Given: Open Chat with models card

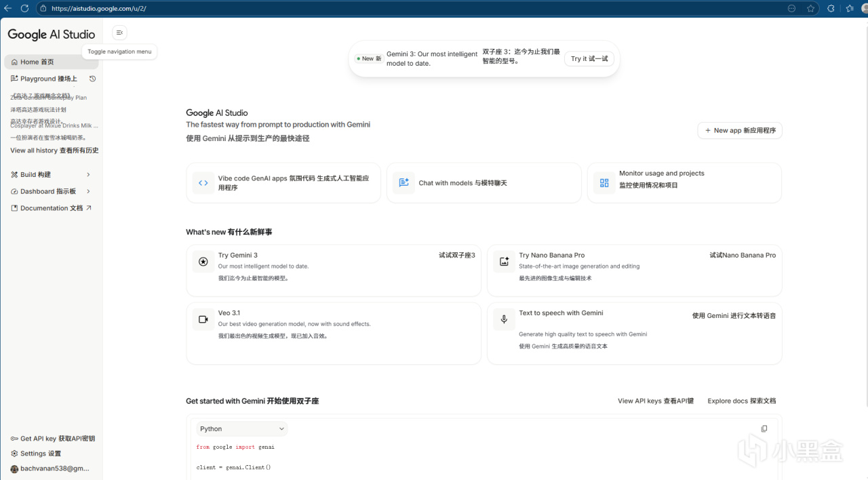Looking at the screenshot, I should point(484,182).
